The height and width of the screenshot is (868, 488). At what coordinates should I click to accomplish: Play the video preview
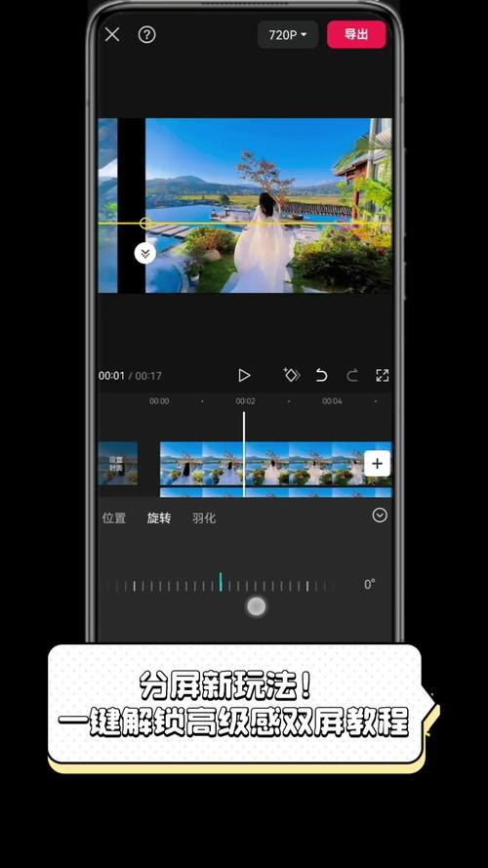tap(244, 375)
